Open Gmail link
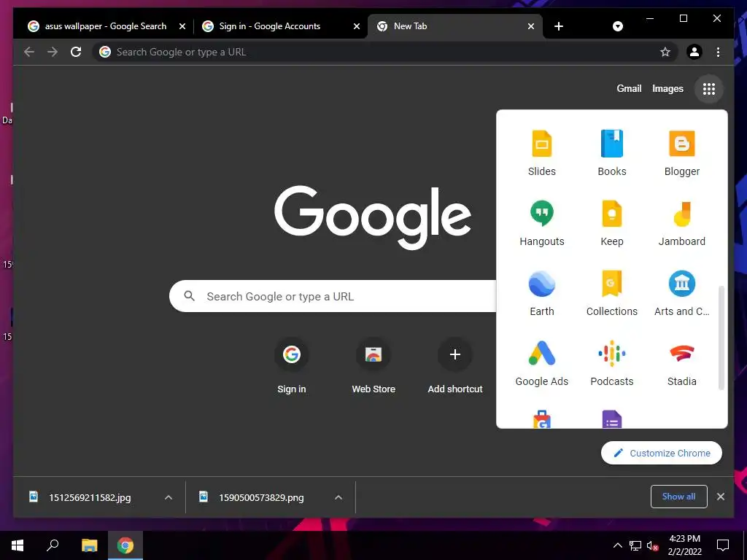The height and width of the screenshot is (560, 747). (629, 88)
